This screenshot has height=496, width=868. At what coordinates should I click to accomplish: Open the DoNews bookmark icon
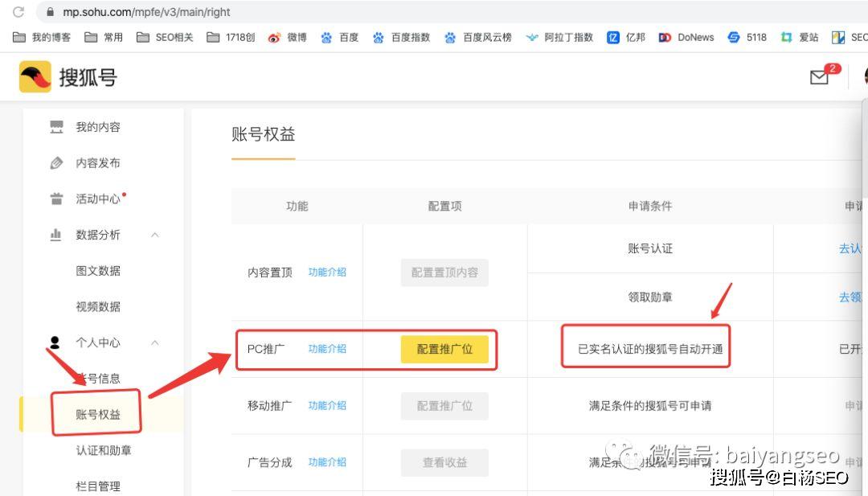coord(665,37)
